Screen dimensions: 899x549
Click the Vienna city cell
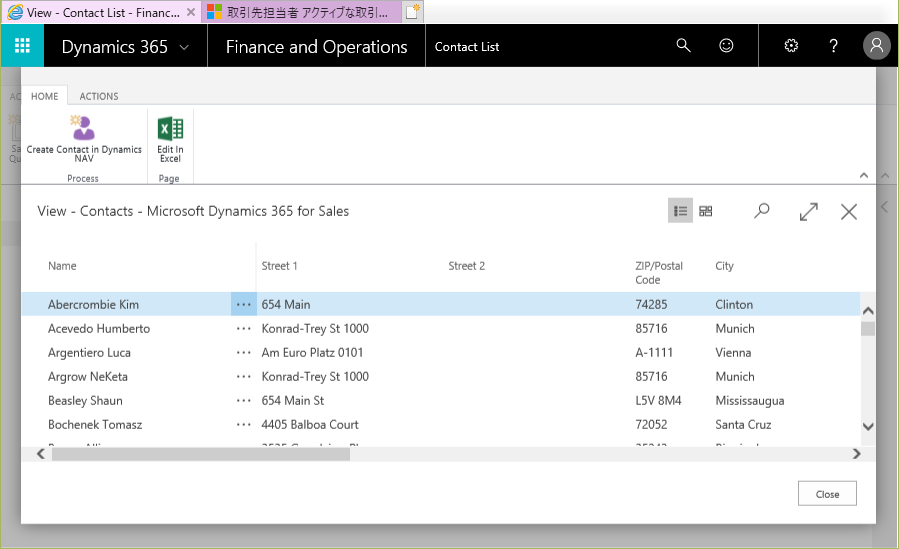pyautogui.click(x=733, y=352)
